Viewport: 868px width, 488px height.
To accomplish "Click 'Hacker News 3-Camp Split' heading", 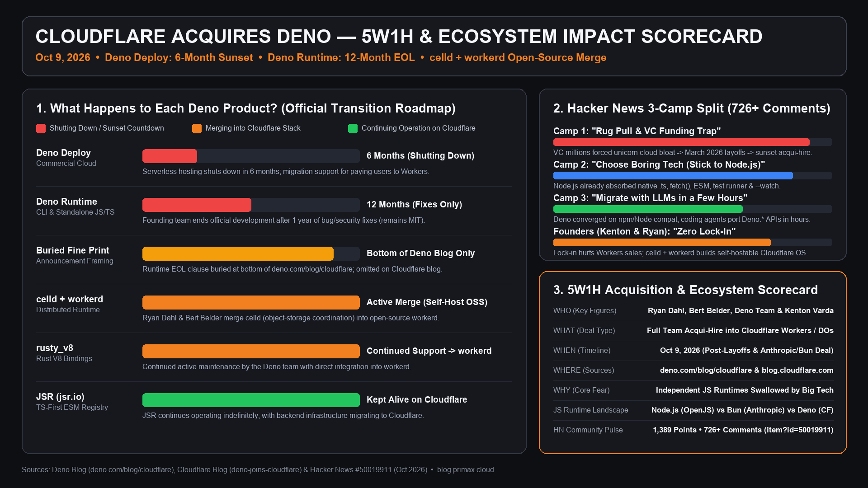I will 646,108.
